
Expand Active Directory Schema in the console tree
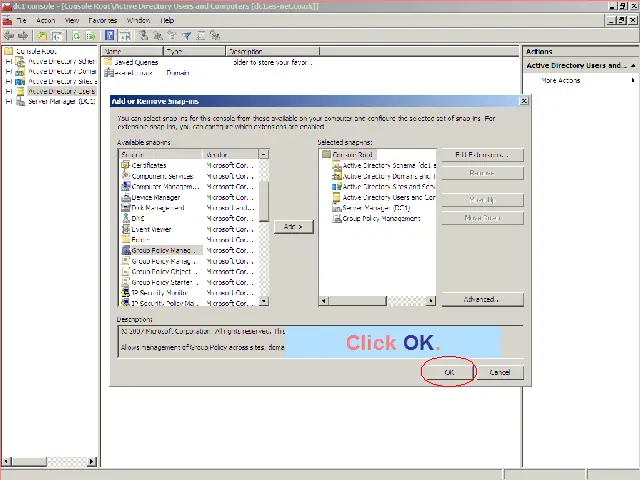pos(9,61)
